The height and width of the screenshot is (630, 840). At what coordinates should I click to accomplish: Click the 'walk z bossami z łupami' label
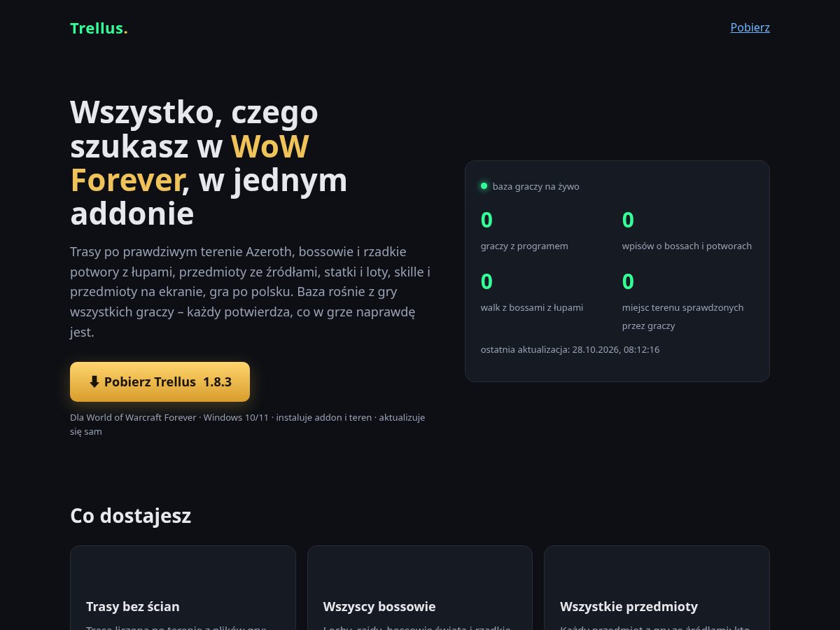tap(532, 307)
